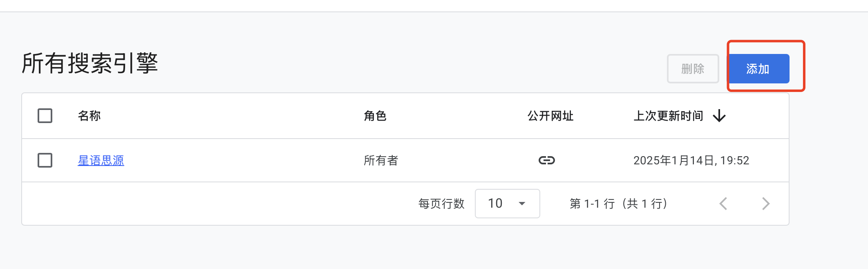Click the pagination back chevron
The height and width of the screenshot is (269, 868).
tap(723, 203)
